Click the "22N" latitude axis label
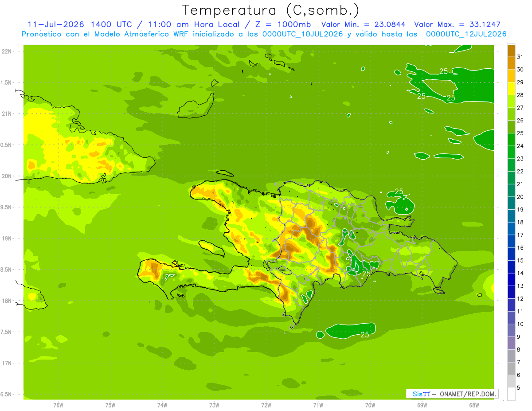The height and width of the screenshot is (411, 532). click(x=7, y=51)
